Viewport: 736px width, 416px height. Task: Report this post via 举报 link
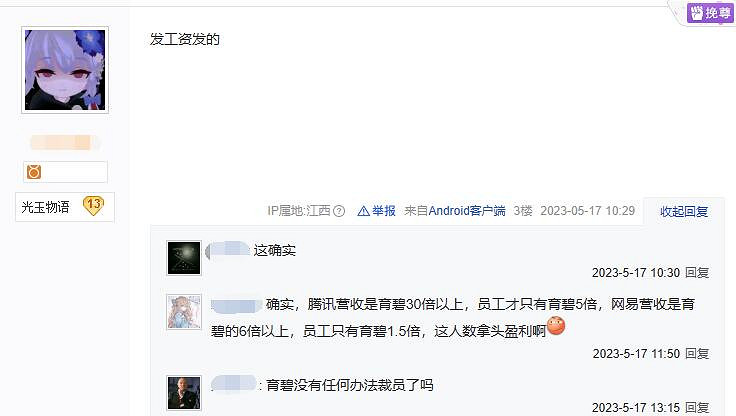click(383, 211)
